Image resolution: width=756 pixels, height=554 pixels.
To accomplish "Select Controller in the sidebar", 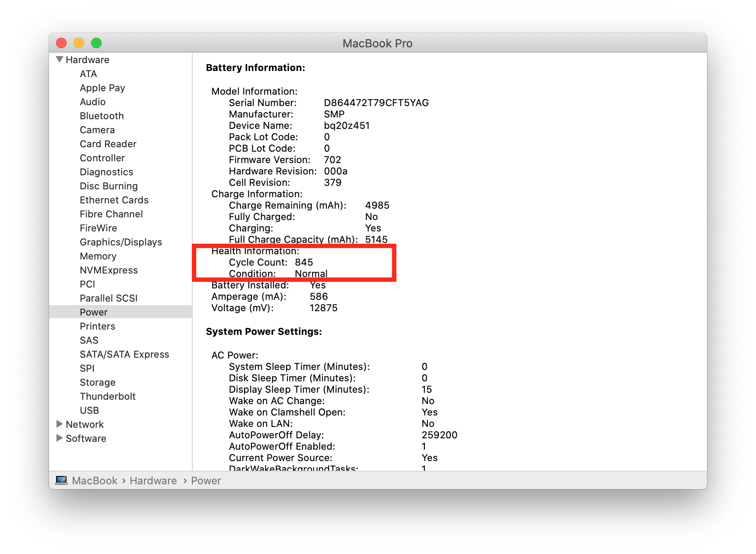I will click(102, 158).
